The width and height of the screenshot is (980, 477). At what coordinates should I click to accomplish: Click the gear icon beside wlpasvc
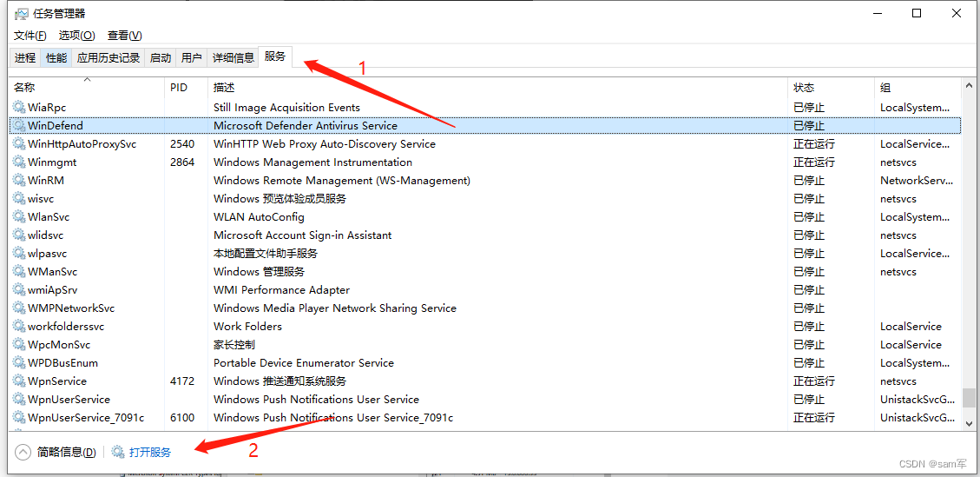click(19, 254)
